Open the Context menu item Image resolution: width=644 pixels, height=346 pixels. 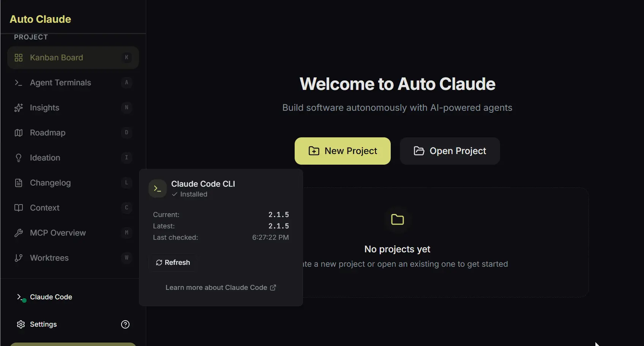[45, 208]
